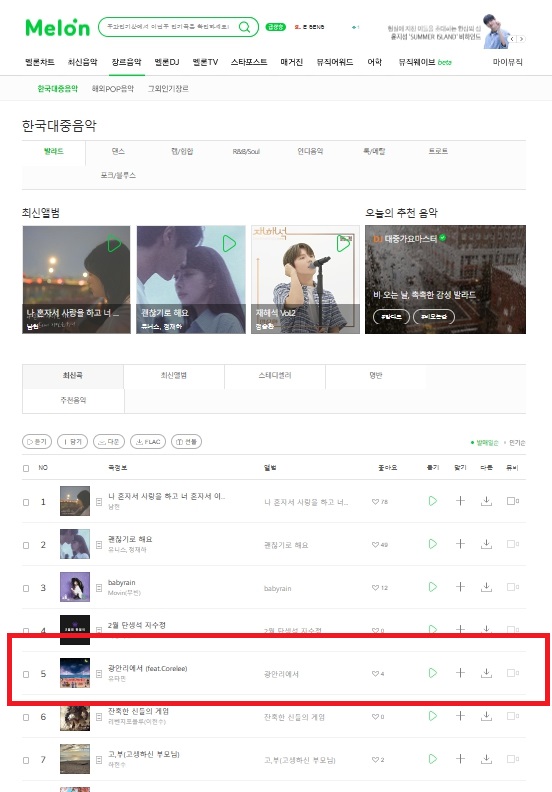Click the FLAC download button
Viewport: 552px width, 792px height.
tap(148, 441)
